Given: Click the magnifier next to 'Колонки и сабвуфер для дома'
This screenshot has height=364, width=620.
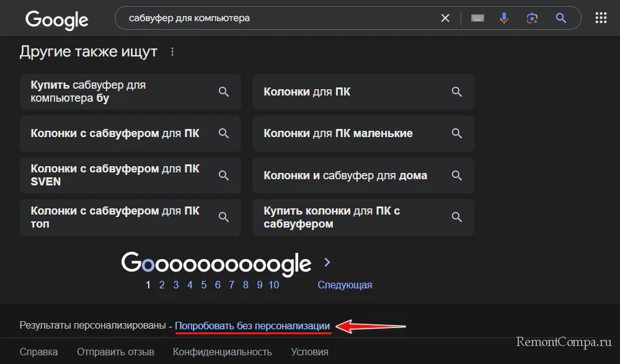Looking at the screenshot, I should tap(457, 175).
